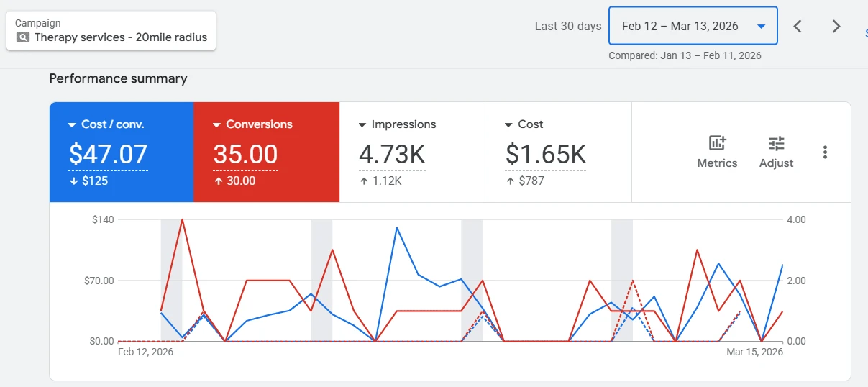
Task: Click the search campaign type icon
Action: (x=23, y=37)
